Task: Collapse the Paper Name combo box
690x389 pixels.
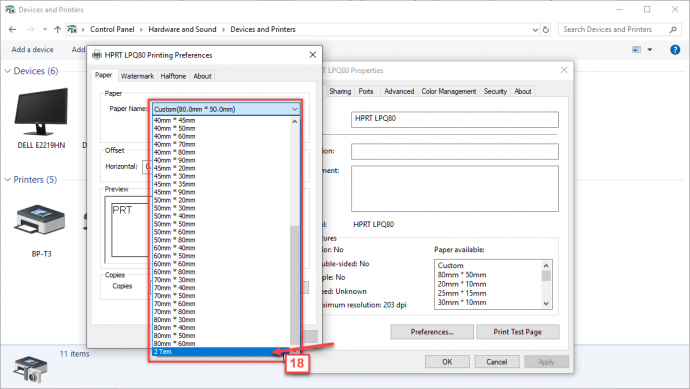Action: (x=294, y=109)
